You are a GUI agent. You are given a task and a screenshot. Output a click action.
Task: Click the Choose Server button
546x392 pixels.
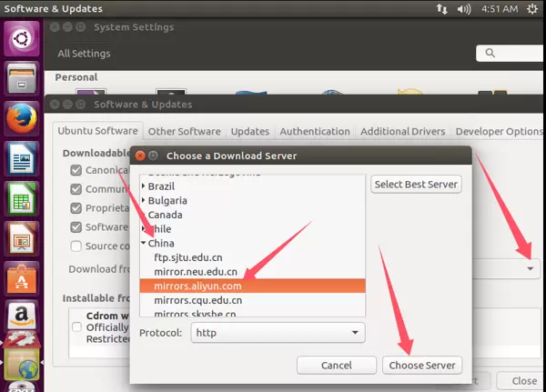point(422,366)
